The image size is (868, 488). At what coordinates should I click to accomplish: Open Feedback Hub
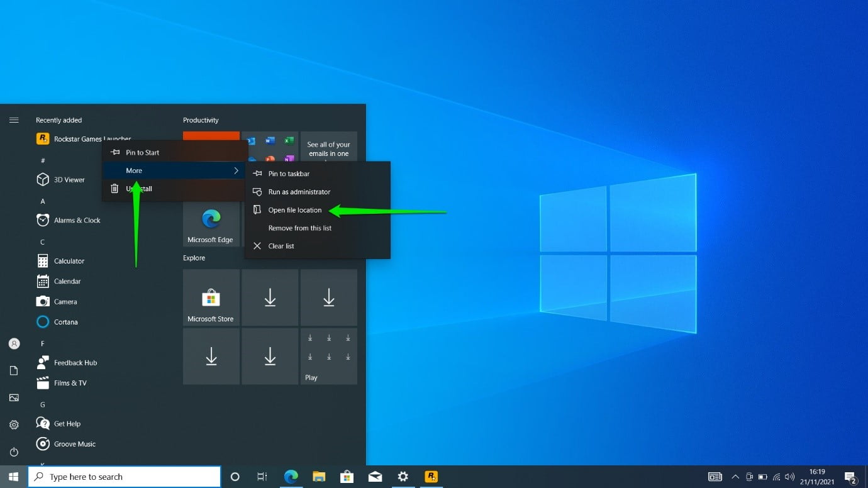[x=75, y=362]
